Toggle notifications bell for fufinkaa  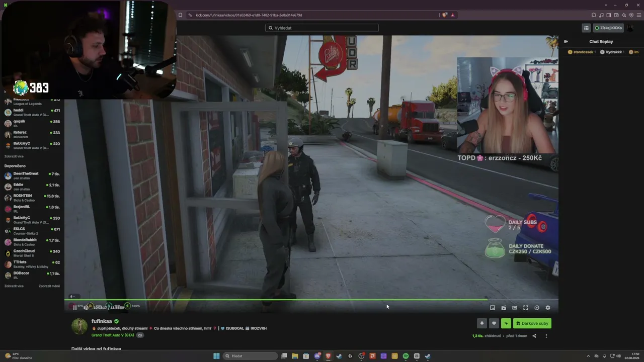click(482, 323)
